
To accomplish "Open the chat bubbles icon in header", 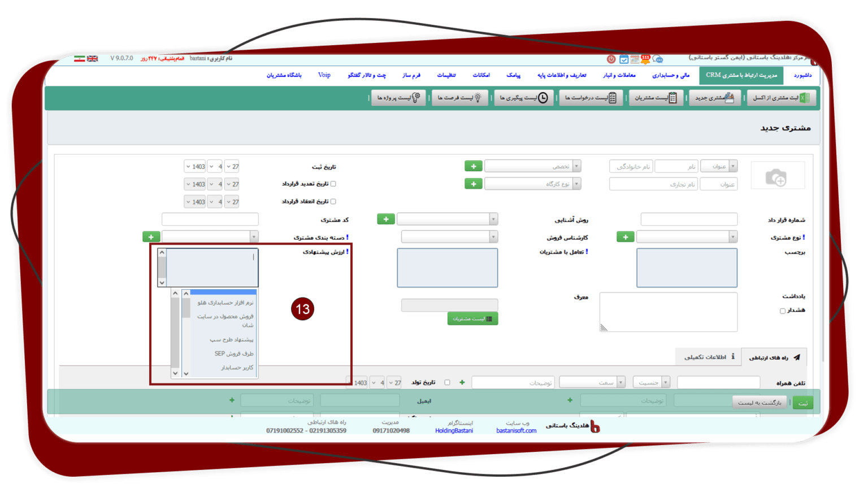I will click(x=658, y=59).
